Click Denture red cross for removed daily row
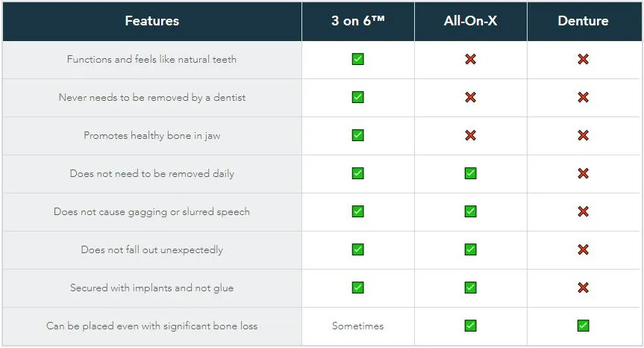 (583, 173)
